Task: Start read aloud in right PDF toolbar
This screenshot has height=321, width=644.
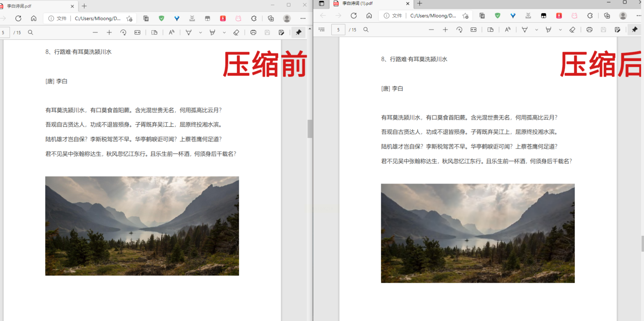Action: (x=507, y=30)
